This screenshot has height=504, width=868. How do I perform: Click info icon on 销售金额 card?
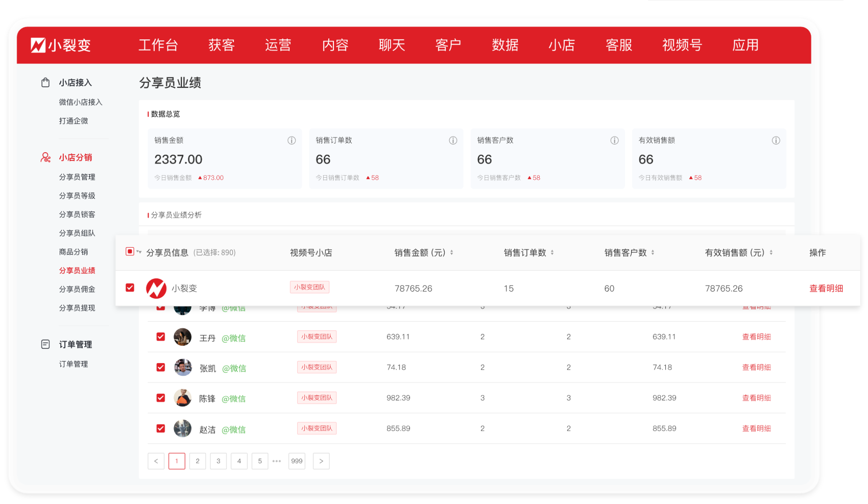point(292,140)
